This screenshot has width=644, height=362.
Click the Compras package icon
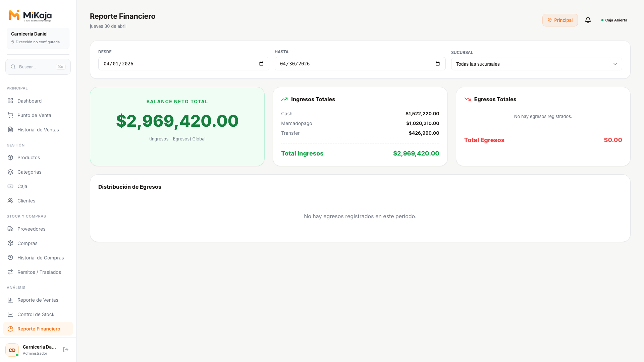(x=10, y=243)
